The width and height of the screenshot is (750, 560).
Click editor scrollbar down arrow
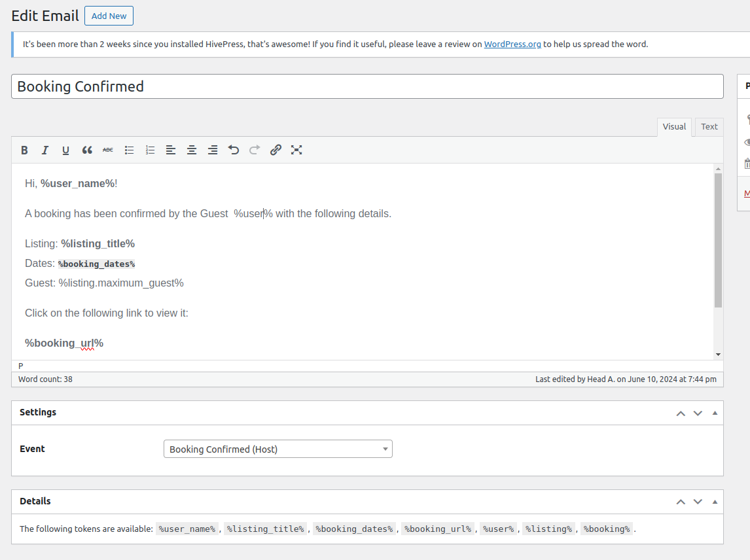pos(718,355)
